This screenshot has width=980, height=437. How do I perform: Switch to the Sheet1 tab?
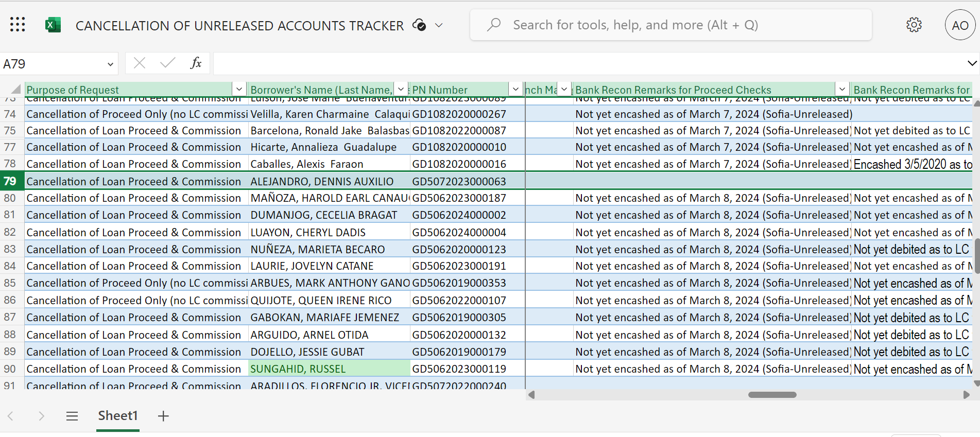[x=118, y=416]
